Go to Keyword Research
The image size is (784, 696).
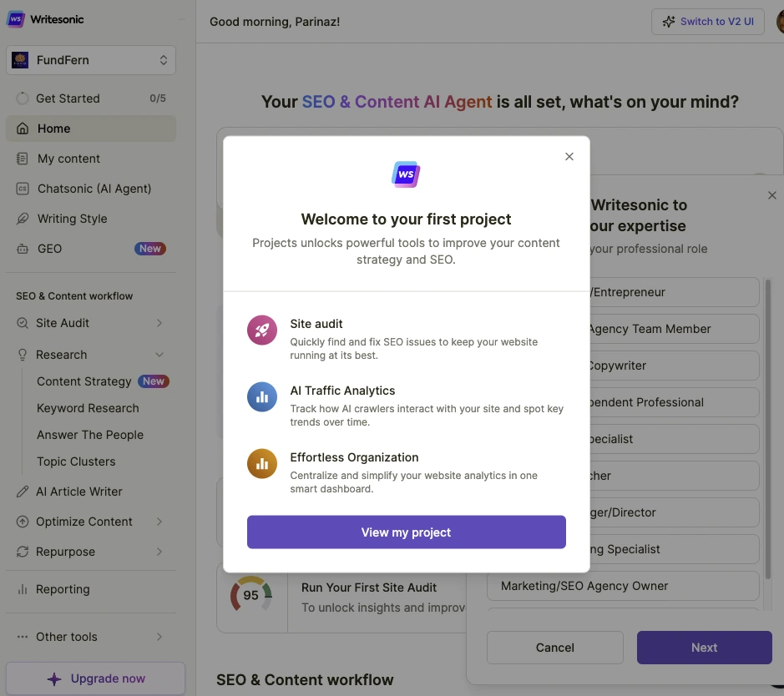[x=88, y=408]
